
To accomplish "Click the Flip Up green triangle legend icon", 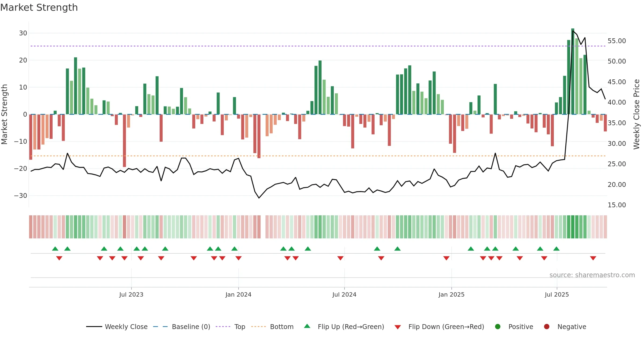I will click(307, 326).
